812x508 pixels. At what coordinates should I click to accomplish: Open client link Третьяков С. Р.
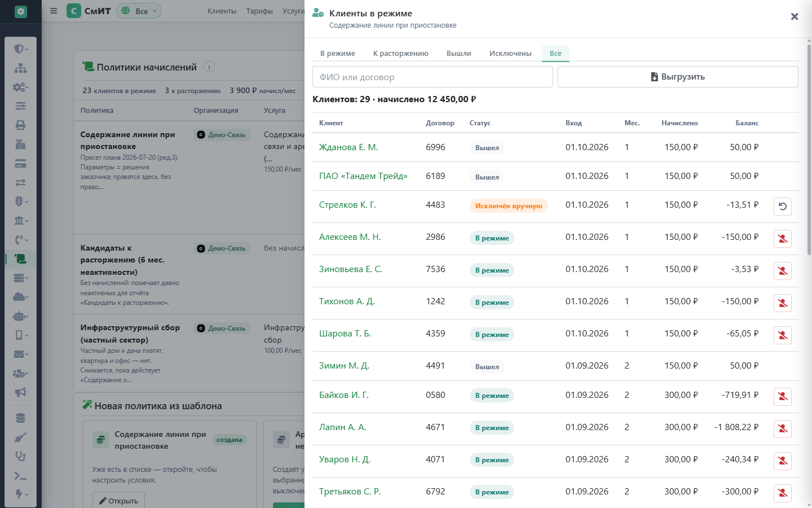[350, 492]
